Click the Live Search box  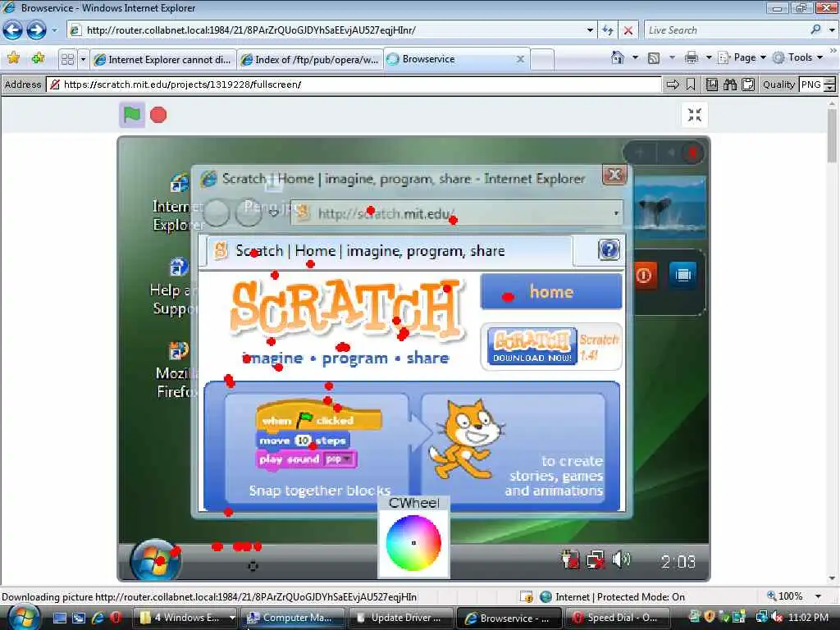[727, 30]
